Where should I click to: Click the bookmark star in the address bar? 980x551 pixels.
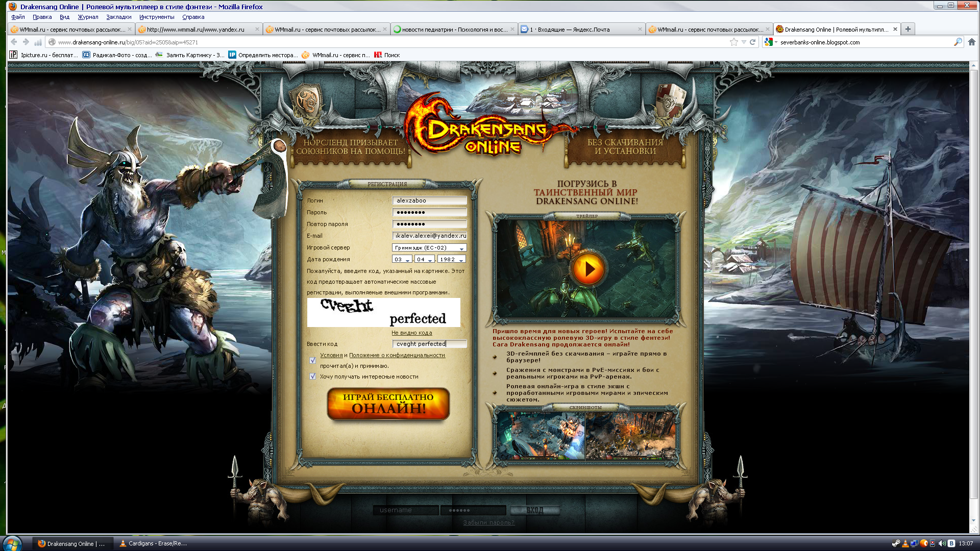pyautogui.click(x=734, y=42)
